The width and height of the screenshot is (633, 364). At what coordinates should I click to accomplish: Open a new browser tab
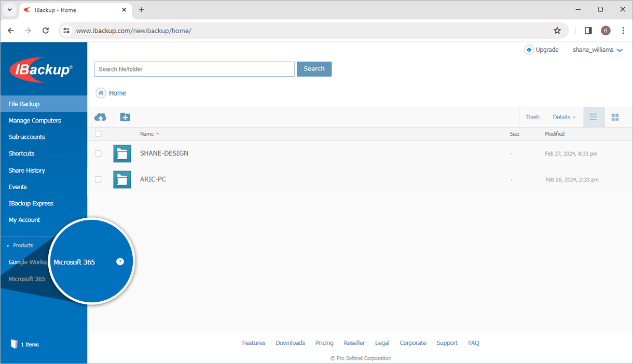click(x=142, y=10)
